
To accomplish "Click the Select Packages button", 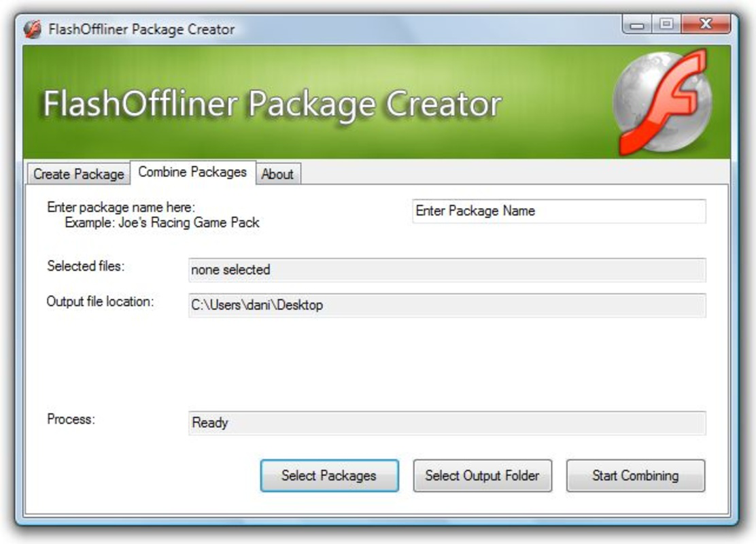I will point(329,475).
